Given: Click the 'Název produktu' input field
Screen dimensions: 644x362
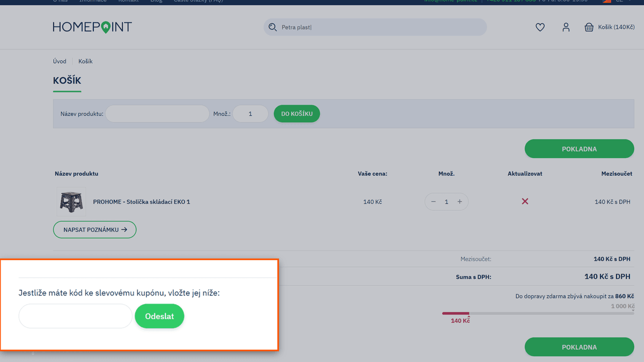Looking at the screenshot, I should click(x=157, y=114).
